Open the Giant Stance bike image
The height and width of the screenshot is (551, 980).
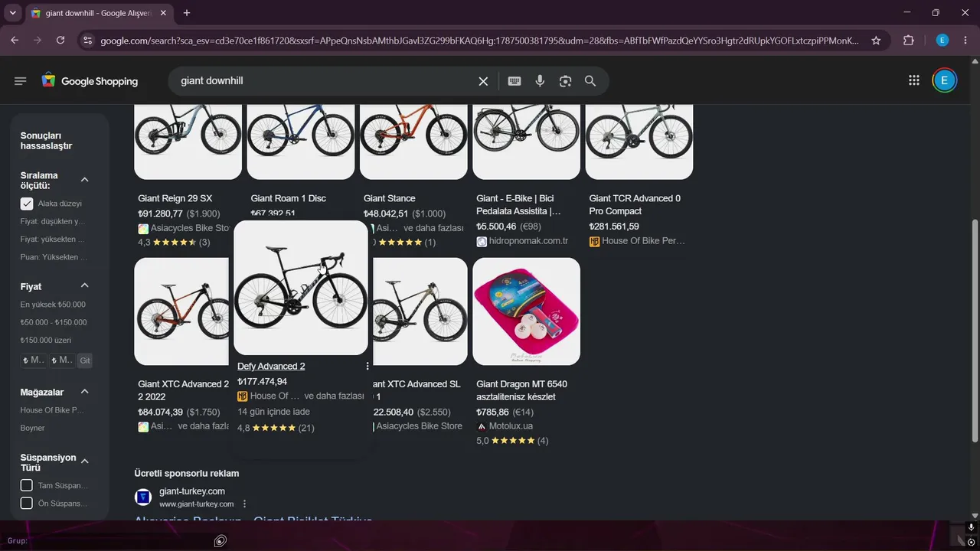click(413, 141)
